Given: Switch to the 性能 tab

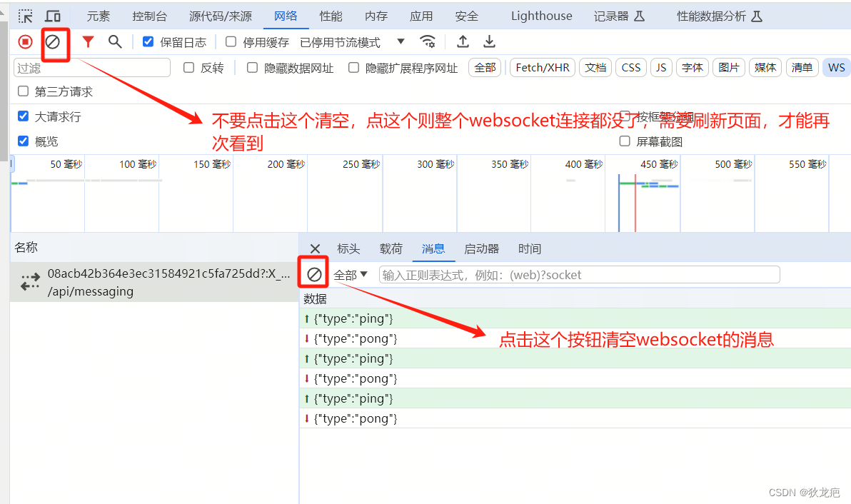Looking at the screenshot, I should click(x=331, y=16).
